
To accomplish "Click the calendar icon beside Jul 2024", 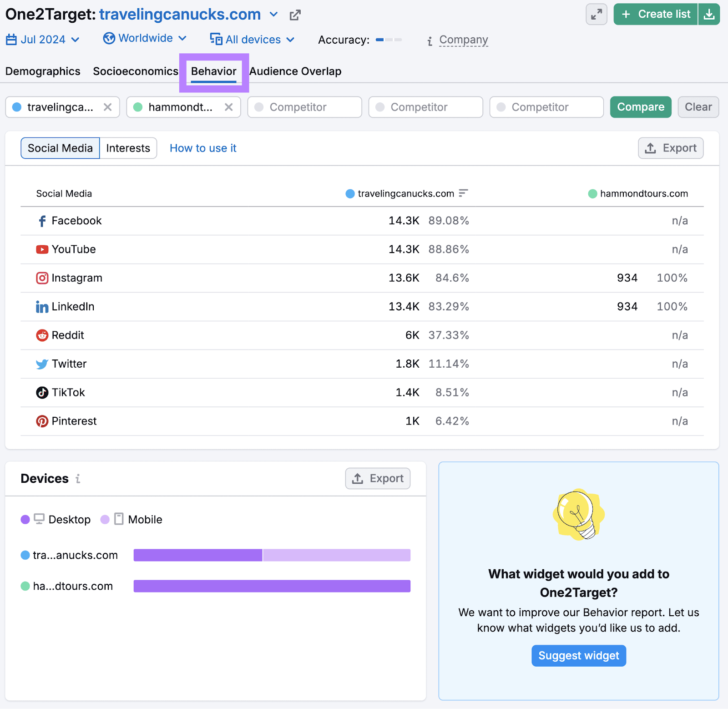I will pos(11,40).
